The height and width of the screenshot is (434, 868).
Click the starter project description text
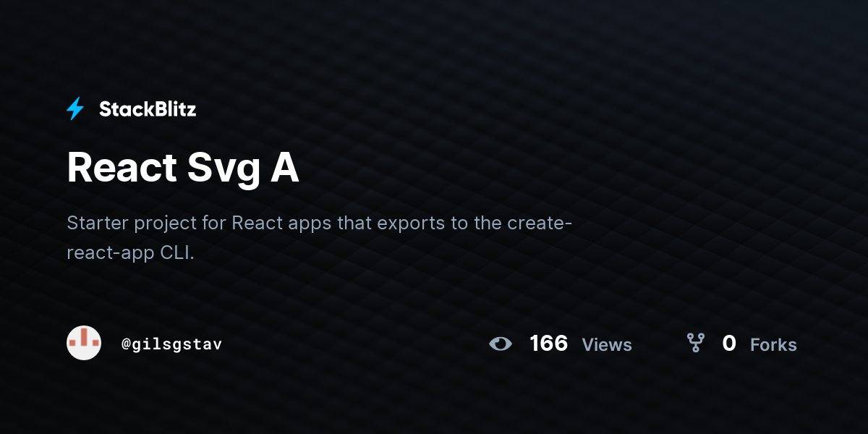(x=320, y=237)
